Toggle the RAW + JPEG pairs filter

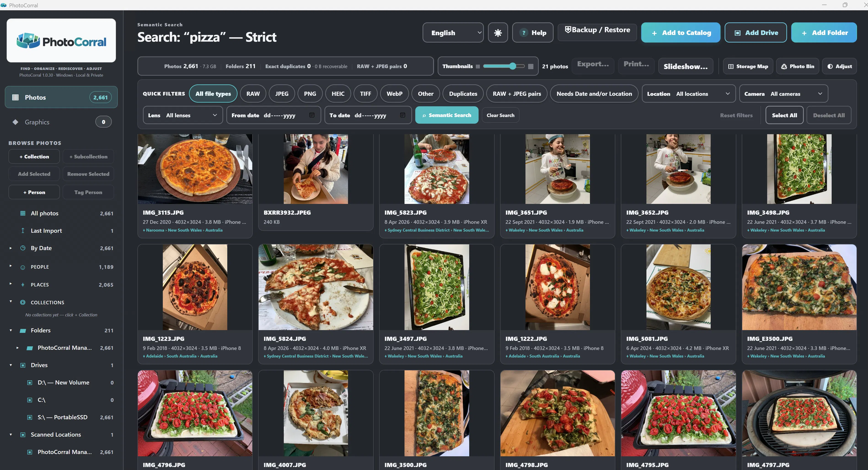coord(517,94)
